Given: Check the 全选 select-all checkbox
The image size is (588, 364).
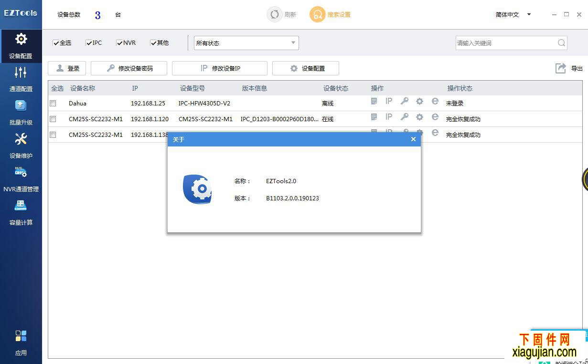Looking at the screenshot, I should click(55, 42).
